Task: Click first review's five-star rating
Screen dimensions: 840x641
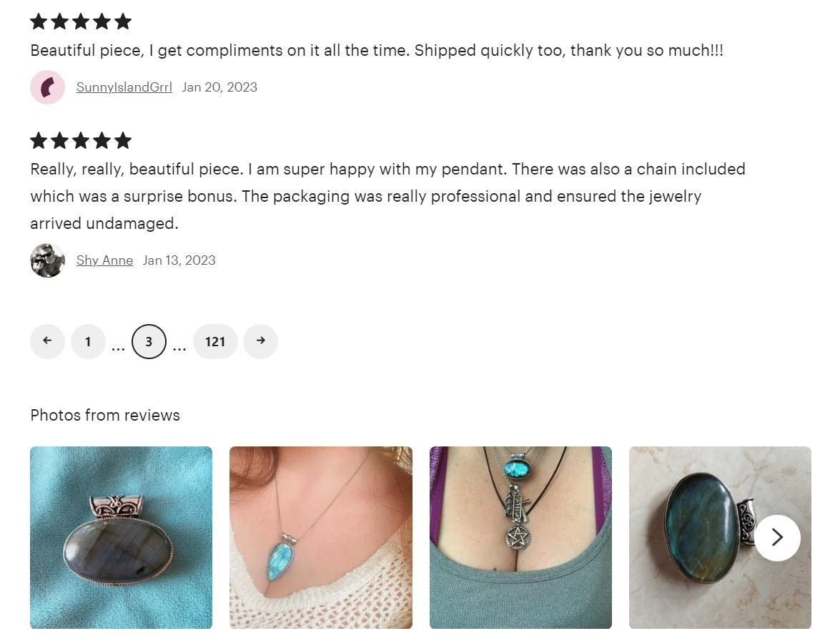Action: pyautogui.click(x=81, y=21)
